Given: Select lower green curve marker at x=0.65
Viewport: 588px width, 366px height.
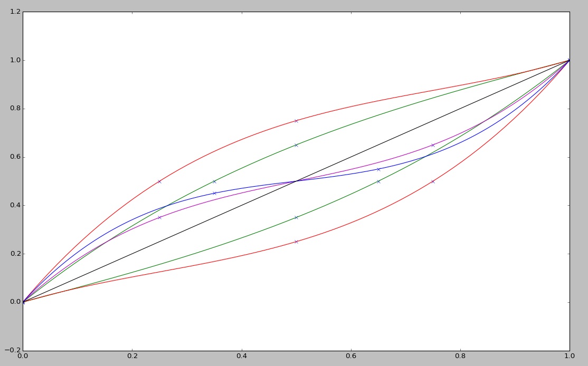Looking at the screenshot, I should [x=378, y=181].
